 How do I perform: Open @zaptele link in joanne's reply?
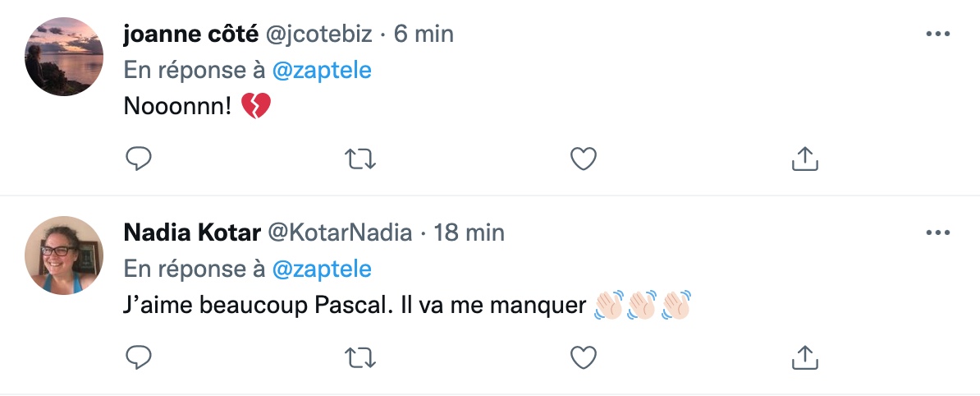pos(322,70)
